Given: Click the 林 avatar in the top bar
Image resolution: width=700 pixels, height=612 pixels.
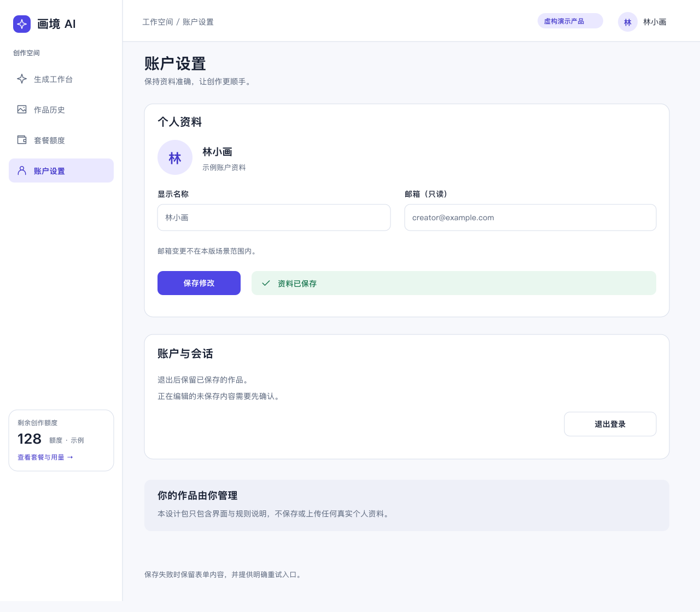Looking at the screenshot, I should [628, 22].
